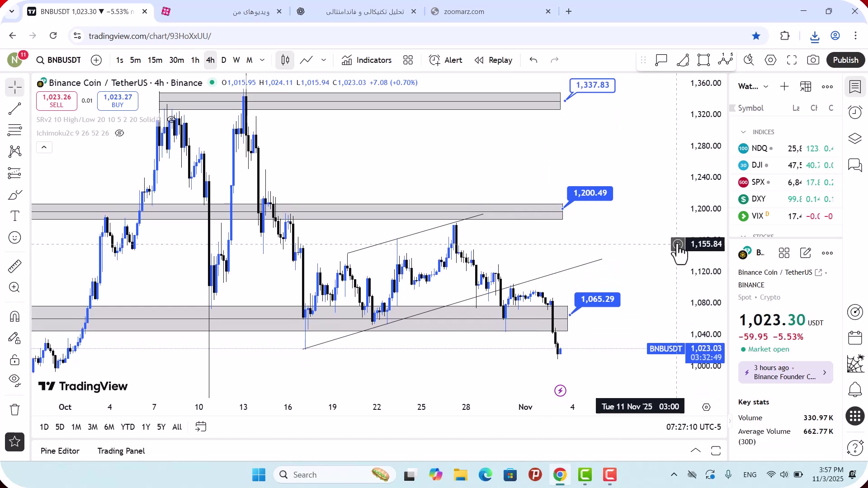
Task: Select VIX row in watchlist
Action: click(x=786, y=216)
